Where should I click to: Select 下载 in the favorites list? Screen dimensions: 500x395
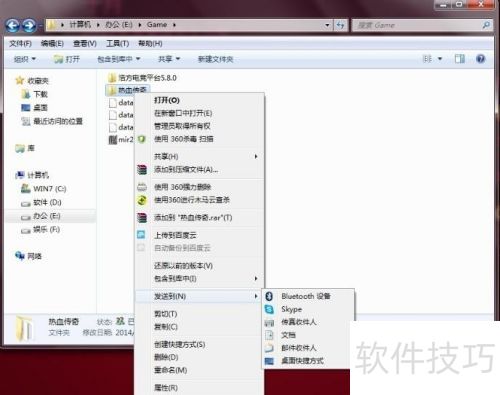pos(41,94)
